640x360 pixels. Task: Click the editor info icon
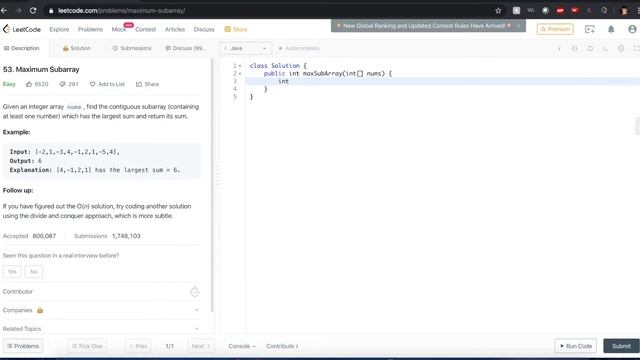(559, 48)
